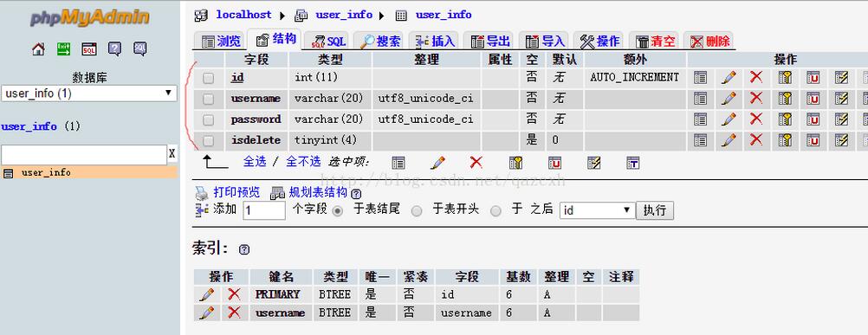
Task: Check the id field checkbox
Action: (208, 78)
